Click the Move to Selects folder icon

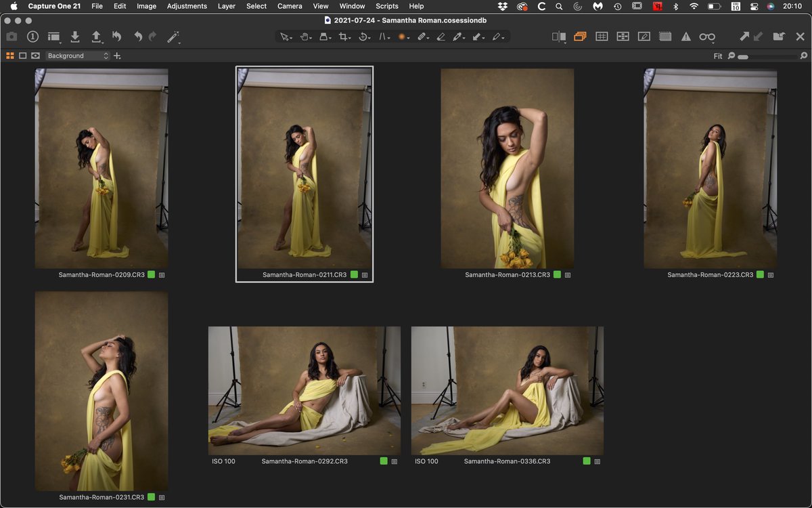pos(780,37)
